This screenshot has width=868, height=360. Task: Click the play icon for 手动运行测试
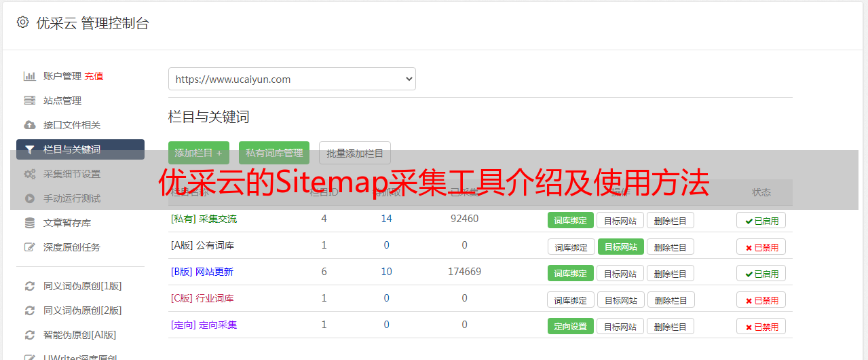(29, 198)
